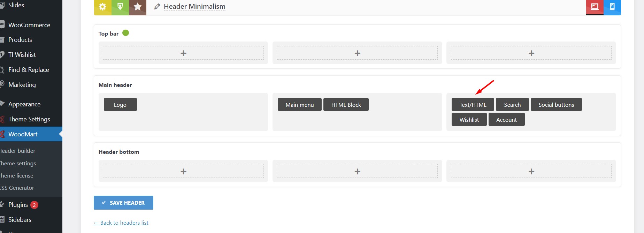Image resolution: width=644 pixels, height=233 pixels.
Task: Select the Main menu header element
Action: (300, 105)
